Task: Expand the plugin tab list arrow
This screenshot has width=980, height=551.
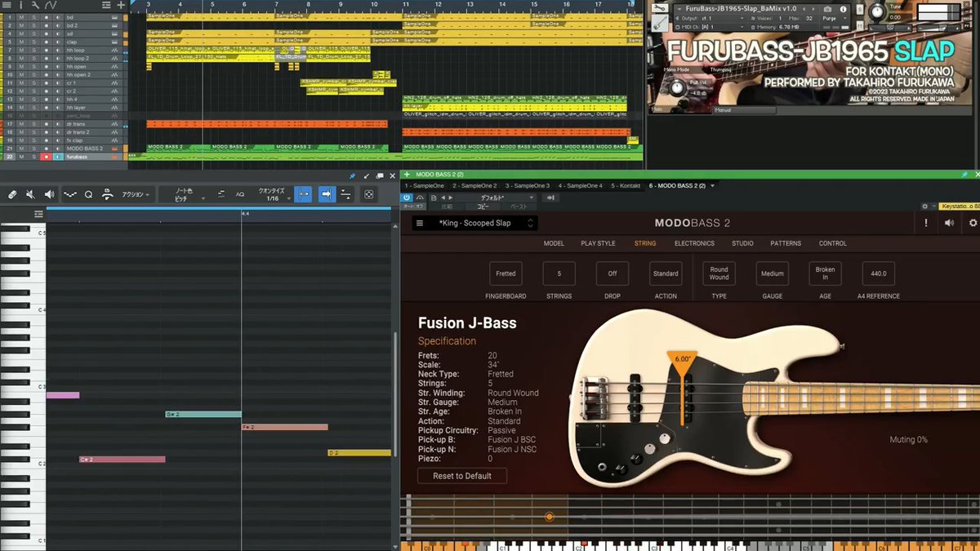Action: pyautogui.click(x=713, y=185)
